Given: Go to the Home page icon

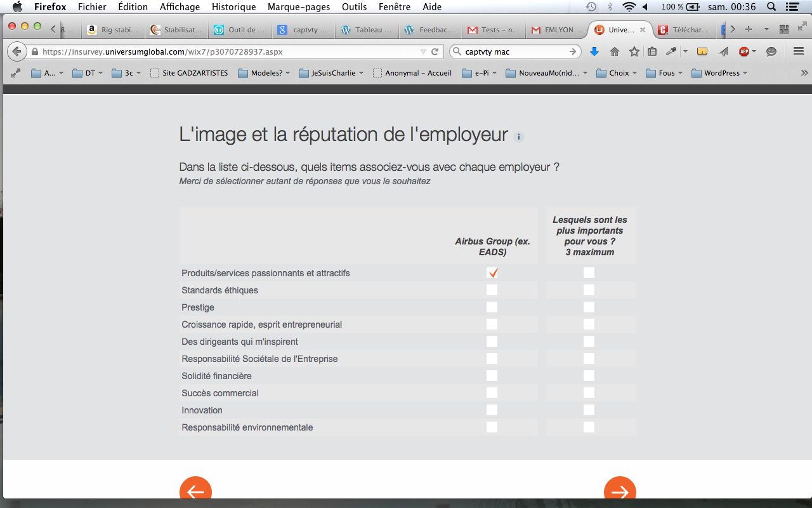Looking at the screenshot, I should (x=614, y=51).
